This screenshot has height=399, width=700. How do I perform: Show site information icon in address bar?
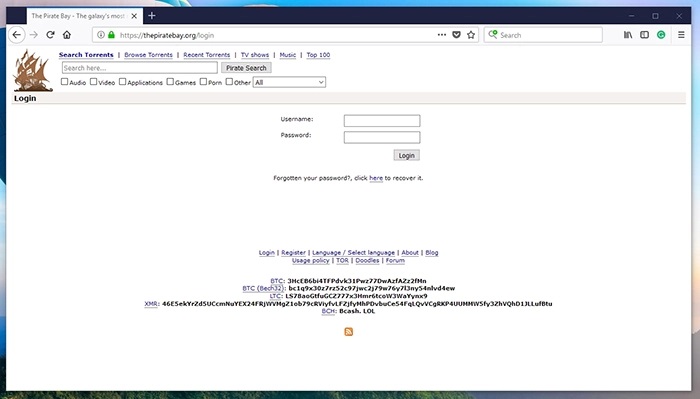pos(101,35)
